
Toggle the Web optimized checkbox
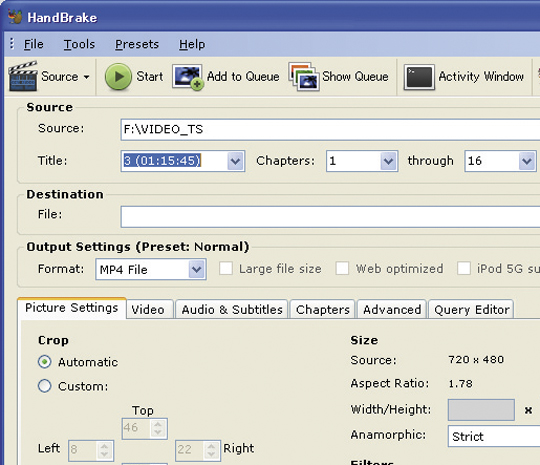(342, 268)
